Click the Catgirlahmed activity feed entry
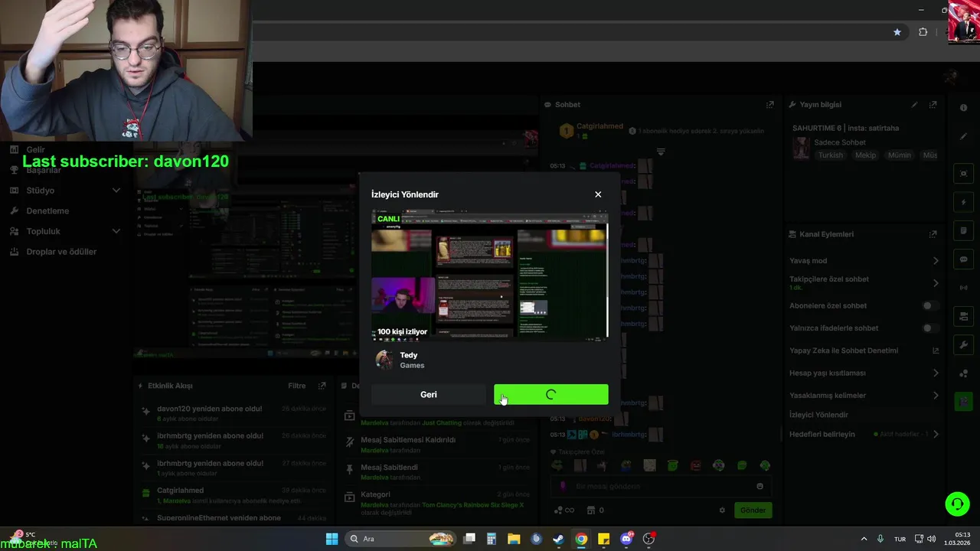 [234, 495]
